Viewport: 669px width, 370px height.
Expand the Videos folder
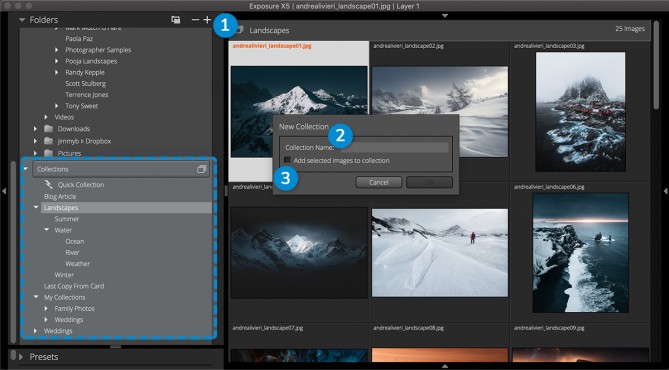coord(46,117)
